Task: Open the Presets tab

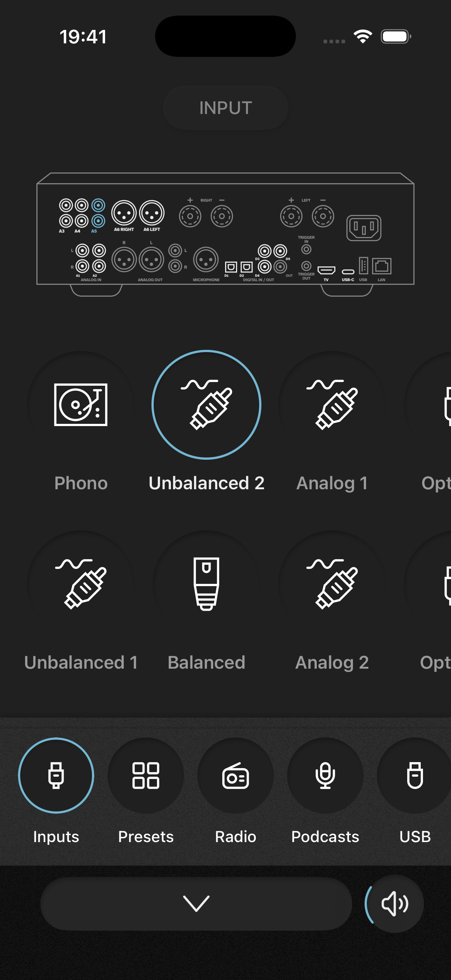Action: pos(146,775)
